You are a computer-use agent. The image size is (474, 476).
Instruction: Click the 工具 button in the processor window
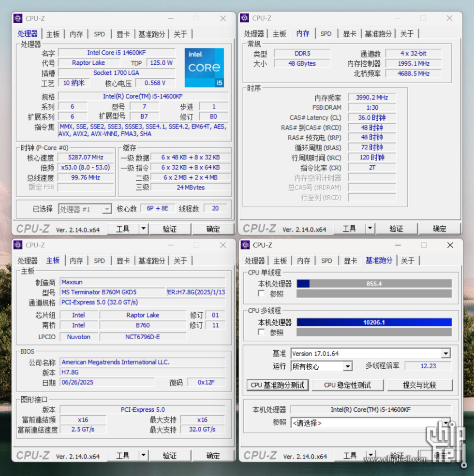tap(123, 229)
